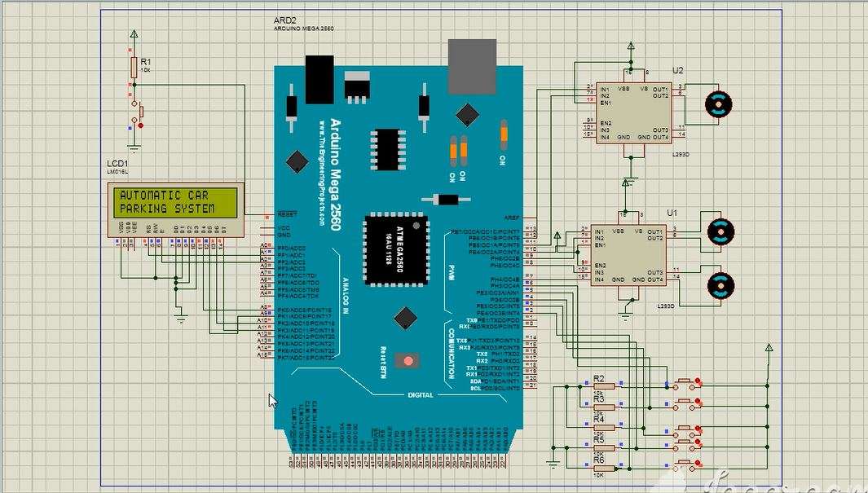
Task: Click the 'AREF' pin label on Arduino
Action: 513,218
